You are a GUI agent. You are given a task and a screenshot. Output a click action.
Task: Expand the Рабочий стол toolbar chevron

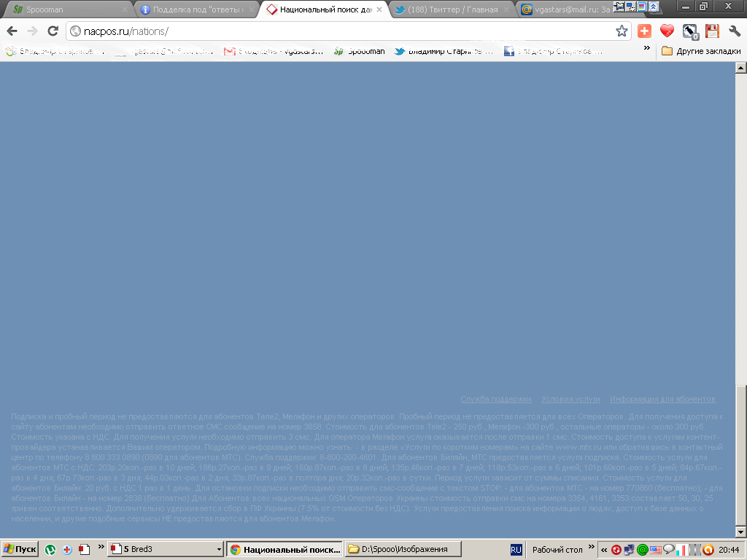click(x=591, y=547)
